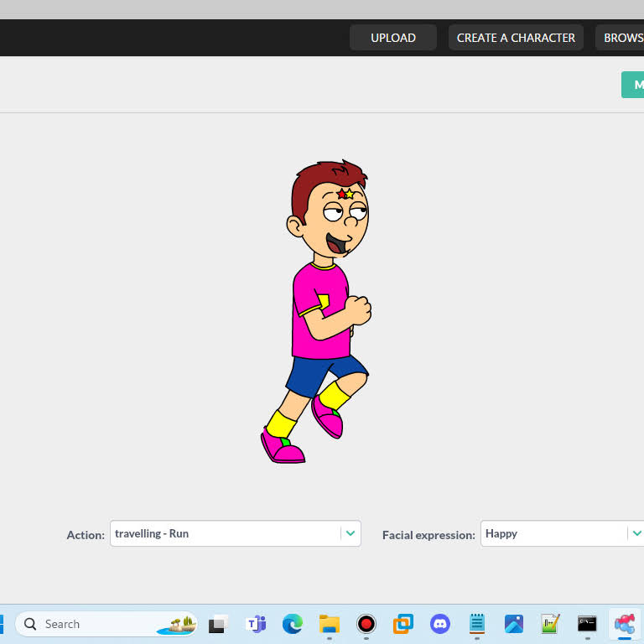Click the taskbar Search box
This screenshot has width=644, height=644.
pyautogui.click(x=106, y=624)
